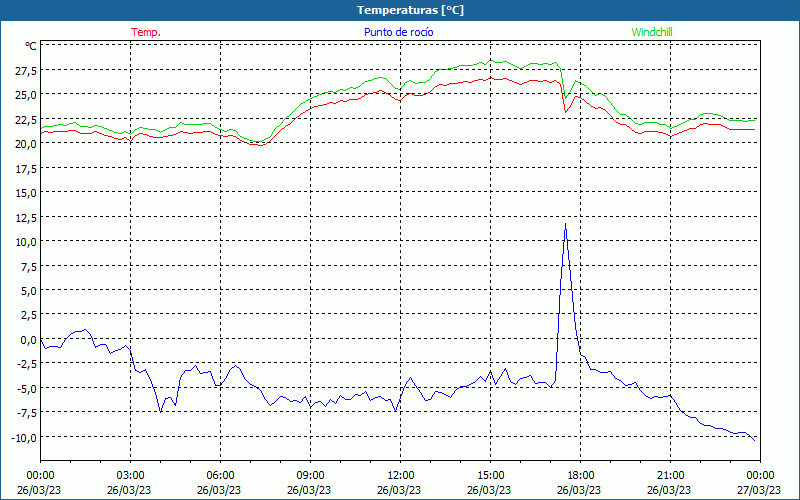Click the 10,0 y-axis value
Image resolution: width=800 pixels, height=500 pixels.
(24, 242)
